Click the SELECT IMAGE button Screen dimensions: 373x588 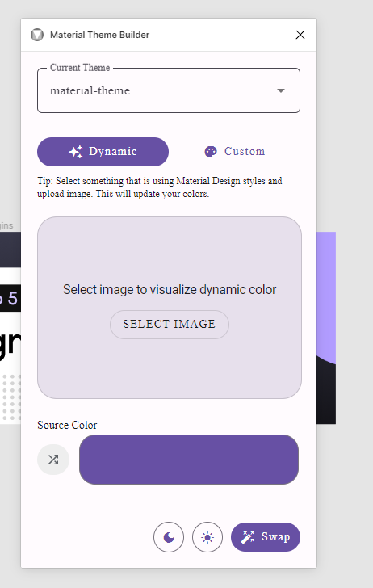pyautogui.click(x=170, y=325)
